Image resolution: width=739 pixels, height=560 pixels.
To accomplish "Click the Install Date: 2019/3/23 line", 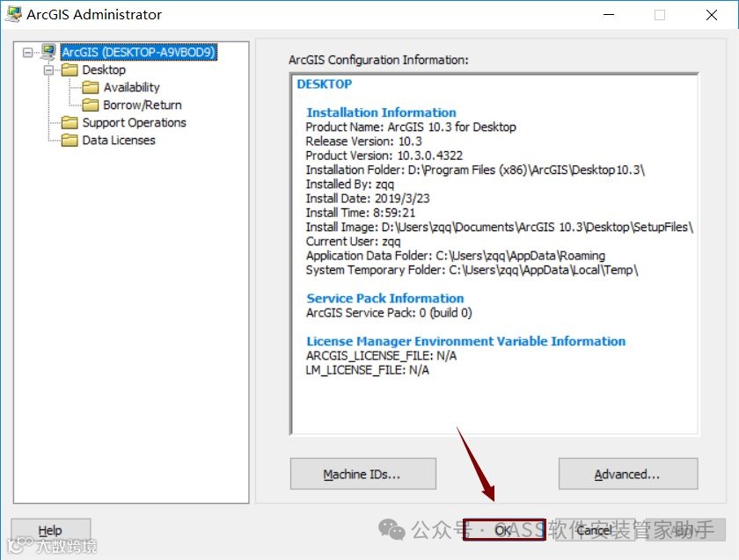I will (x=368, y=199).
